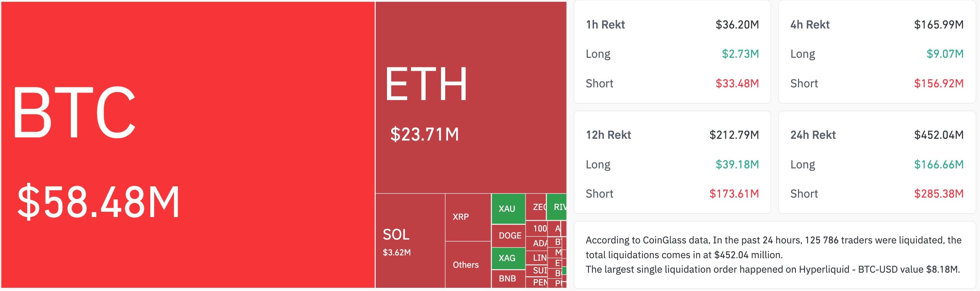Screen dimensions: 980x291
Task: Click the CoinGlass liquidation summary text
Action: [x=773, y=255]
